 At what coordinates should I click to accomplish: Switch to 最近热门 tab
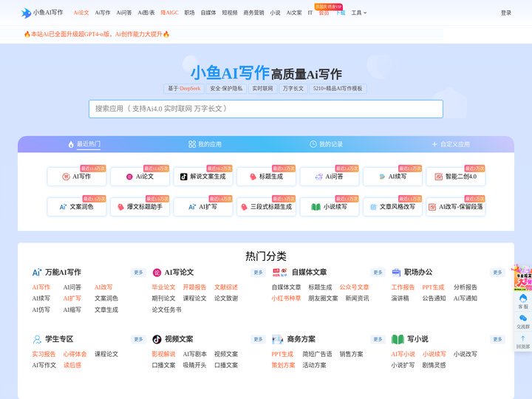84,144
